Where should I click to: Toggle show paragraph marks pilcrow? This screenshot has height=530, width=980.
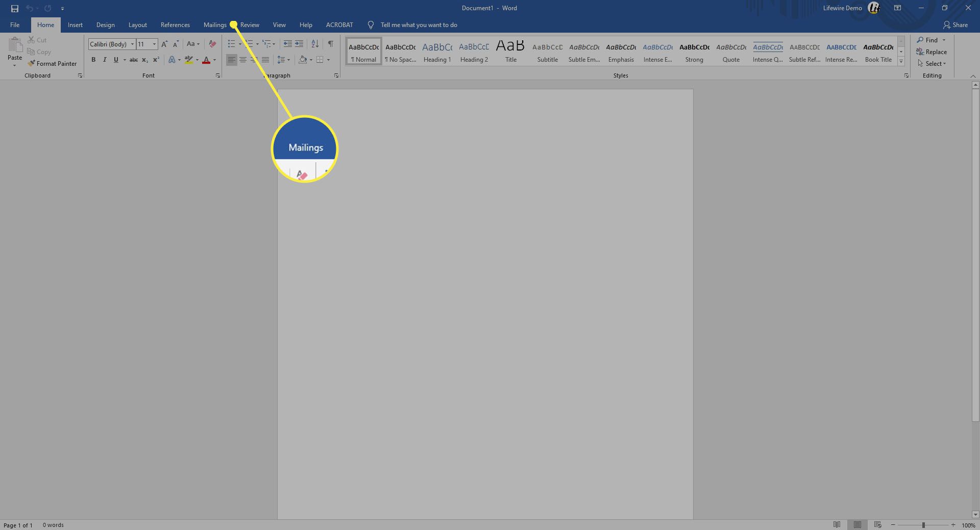pyautogui.click(x=331, y=44)
